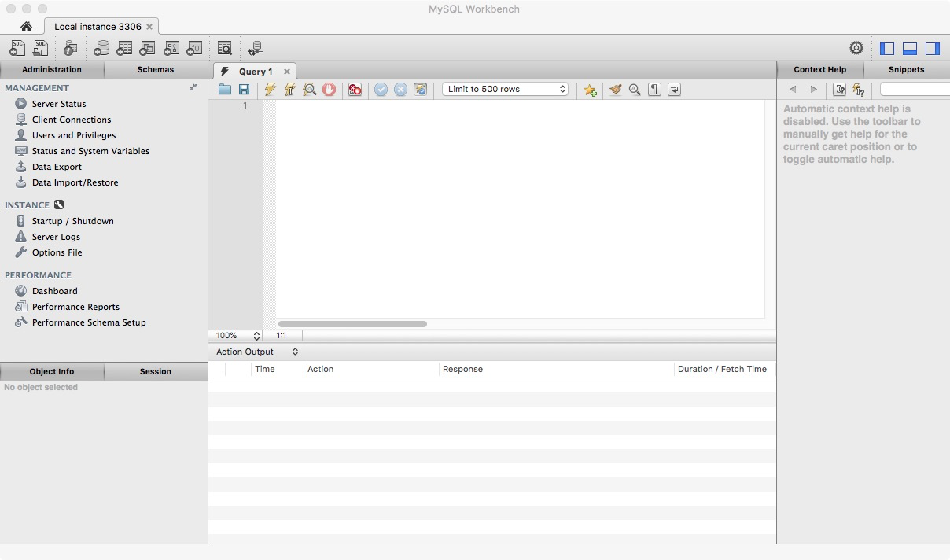950x560 pixels.
Task: Execute statement under cursor icon
Action: 290,90
